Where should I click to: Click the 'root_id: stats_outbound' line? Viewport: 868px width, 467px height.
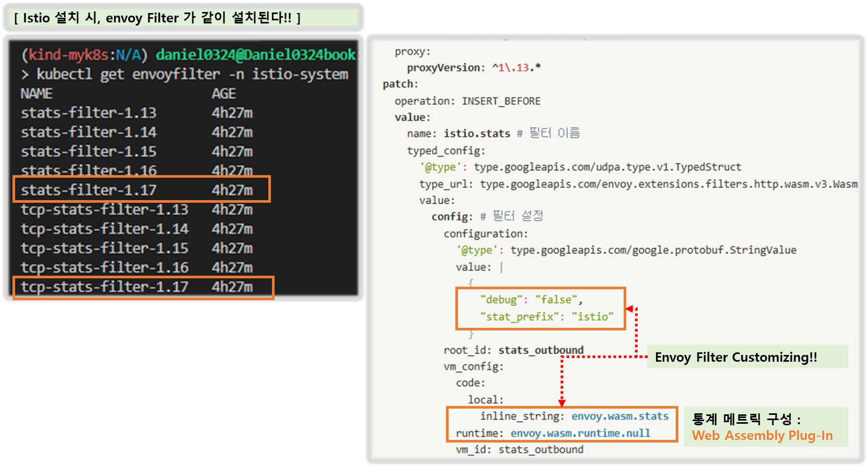(x=514, y=350)
